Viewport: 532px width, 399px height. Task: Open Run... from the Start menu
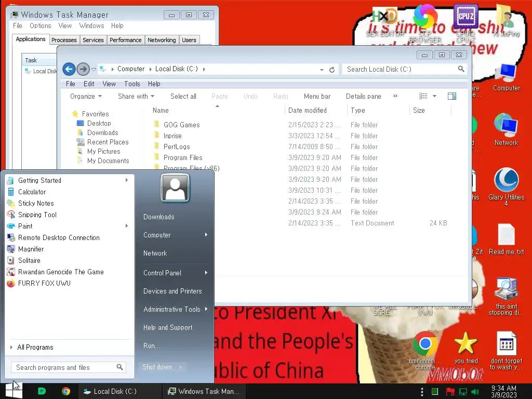point(152,345)
